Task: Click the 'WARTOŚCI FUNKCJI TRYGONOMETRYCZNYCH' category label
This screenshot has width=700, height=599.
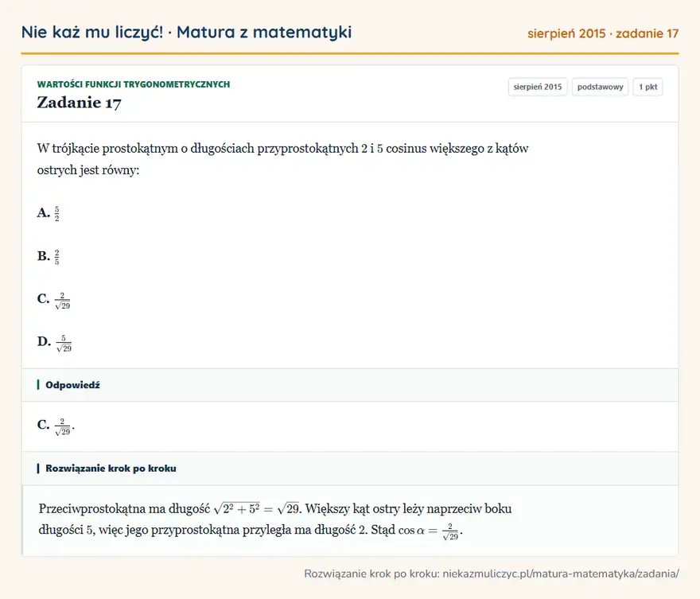Action: pos(134,84)
